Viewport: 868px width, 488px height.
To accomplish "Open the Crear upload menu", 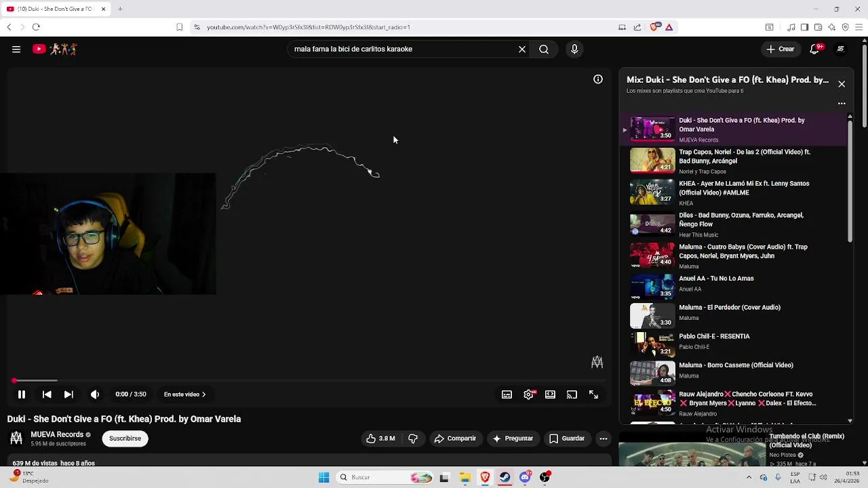I will pos(781,49).
